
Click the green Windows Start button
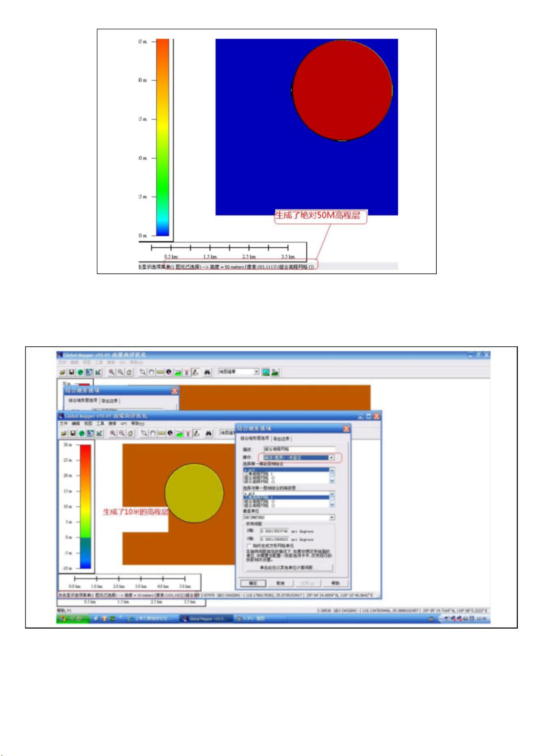[x=72, y=619]
